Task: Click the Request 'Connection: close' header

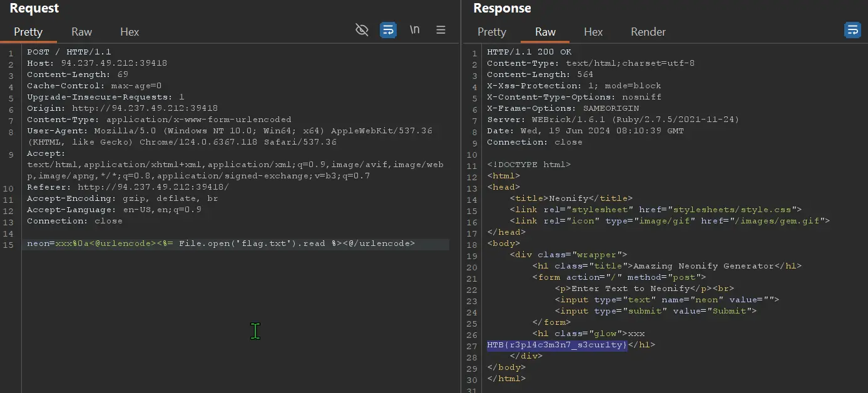Action: pyautogui.click(x=74, y=221)
